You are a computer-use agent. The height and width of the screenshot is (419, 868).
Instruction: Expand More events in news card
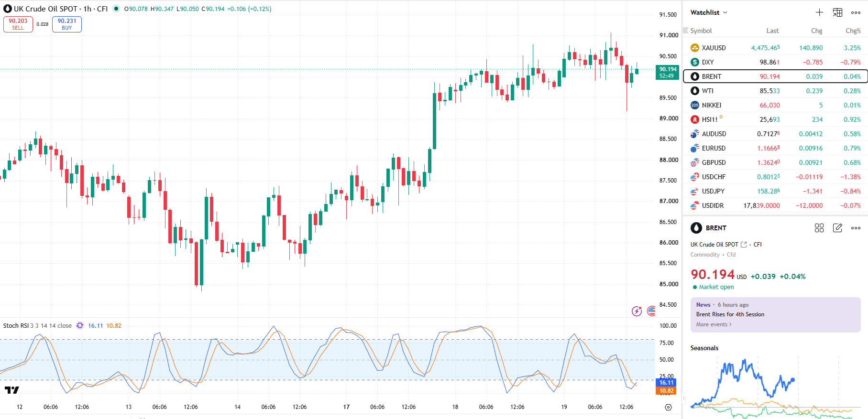pos(714,324)
